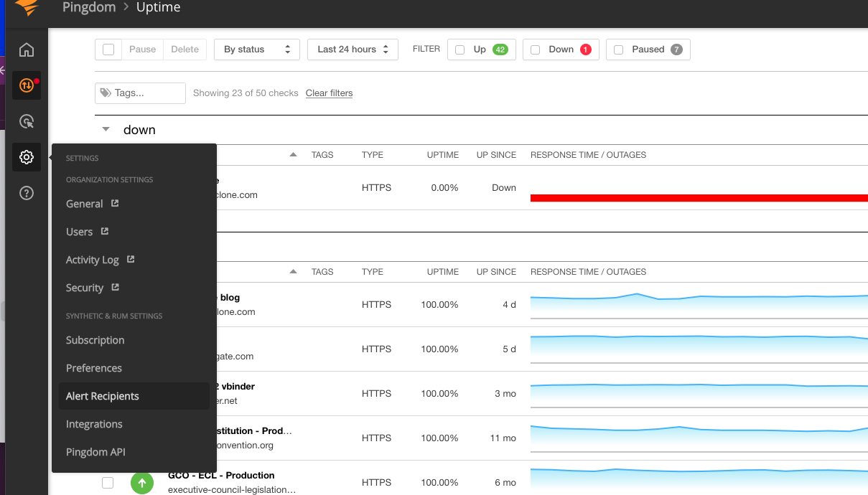Click the 11 mo up-since value
This screenshot has width=868, height=495.
pos(504,438)
